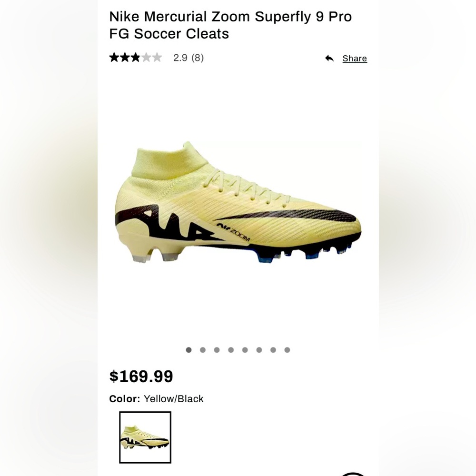Click the third filled star icon
476x476 pixels.
135,57
